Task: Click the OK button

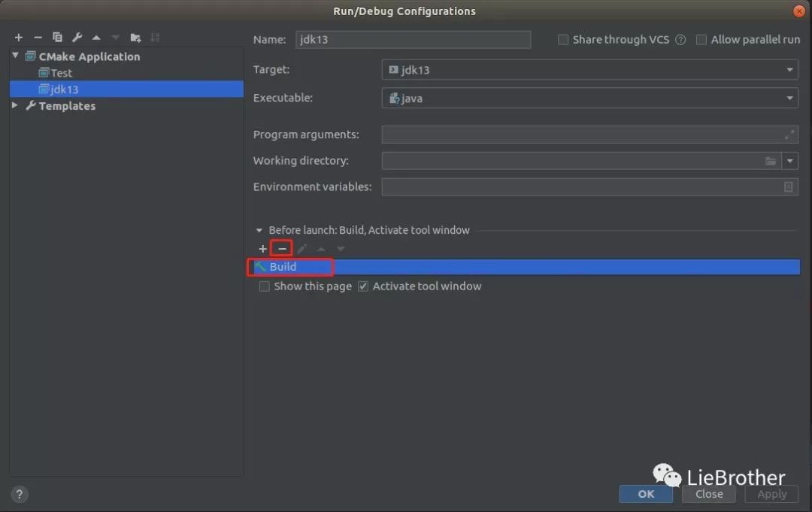Action: point(646,495)
